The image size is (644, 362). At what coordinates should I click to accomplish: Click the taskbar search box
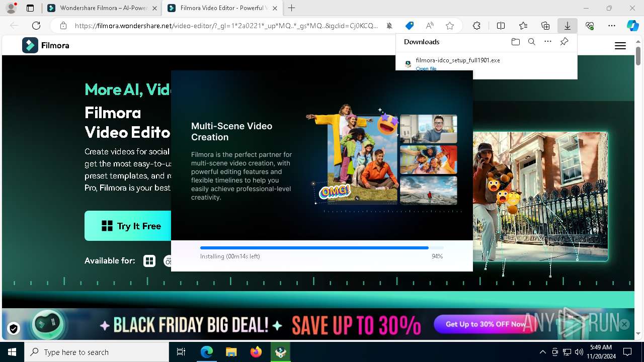(97, 352)
